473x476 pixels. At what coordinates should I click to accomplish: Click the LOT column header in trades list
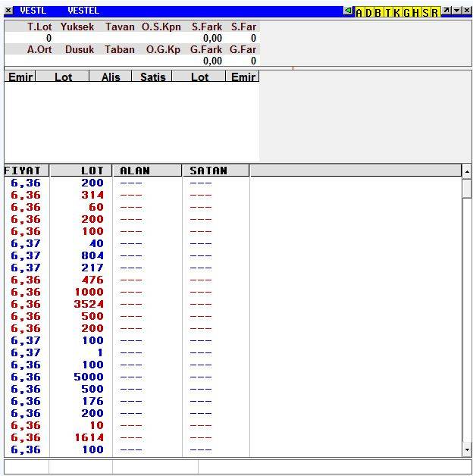pos(80,171)
